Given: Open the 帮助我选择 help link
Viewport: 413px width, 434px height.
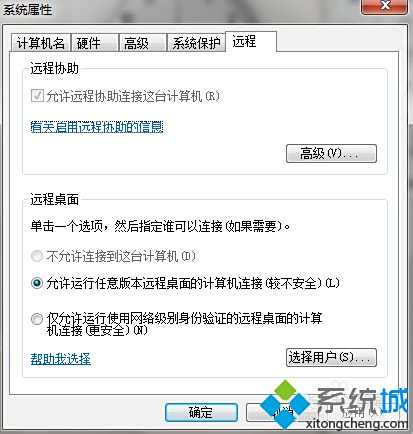Looking at the screenshot, I should [60, 359].
